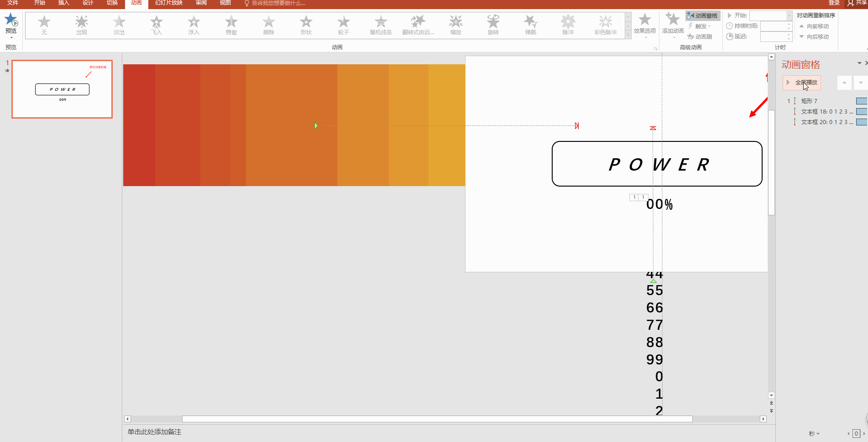Click horizontal scrollbar right arrow
Image resolution: width=868 pixels, height=442 pixels.
point(763,419)
